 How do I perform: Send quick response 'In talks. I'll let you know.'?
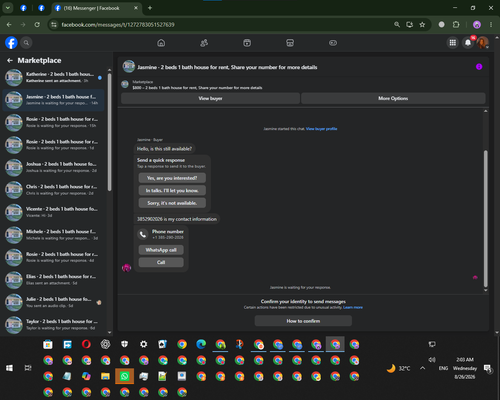[x=172, y=190]
